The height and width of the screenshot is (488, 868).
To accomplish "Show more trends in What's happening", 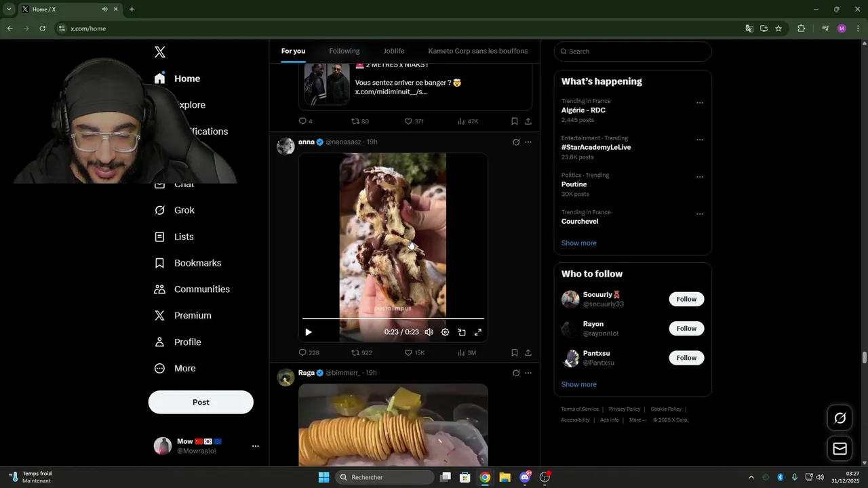I will (x=579, y=243).
